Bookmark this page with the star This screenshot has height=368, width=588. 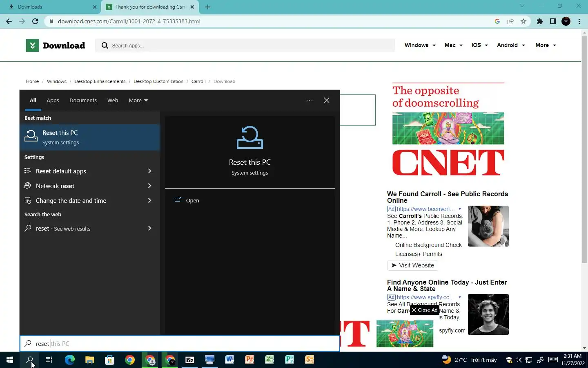pyautogui.click(x=523, y=21)
